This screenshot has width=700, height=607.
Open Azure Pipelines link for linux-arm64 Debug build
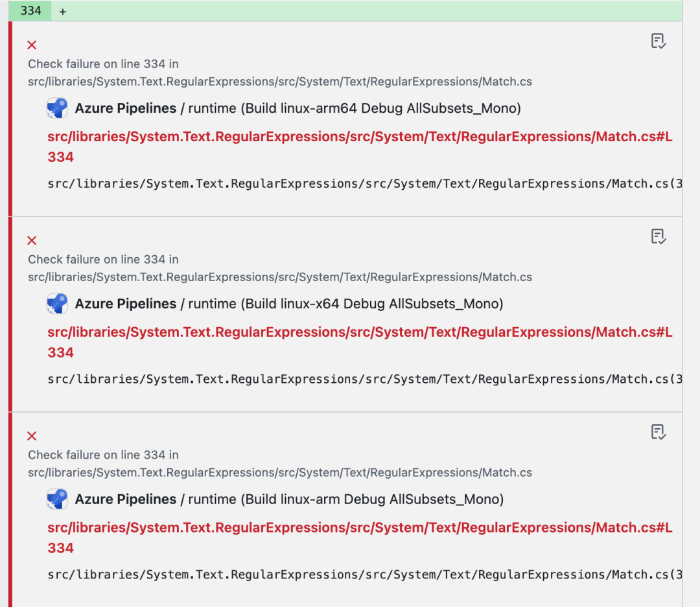[x=126, y=108]
